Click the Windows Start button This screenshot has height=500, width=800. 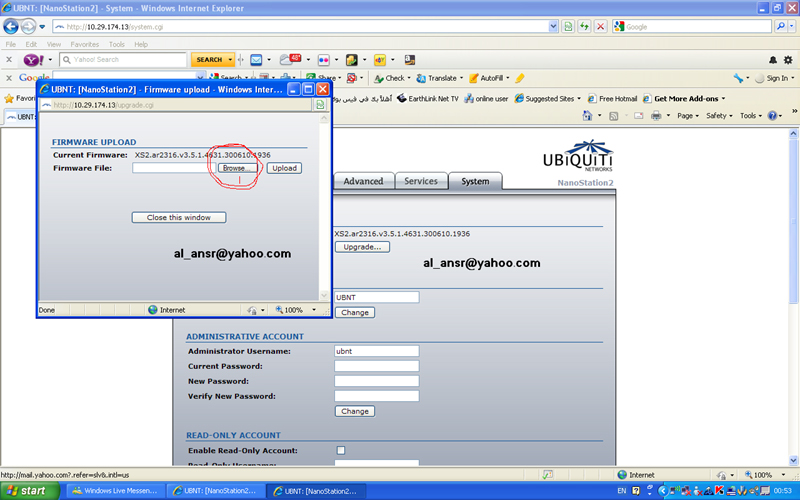30,491
